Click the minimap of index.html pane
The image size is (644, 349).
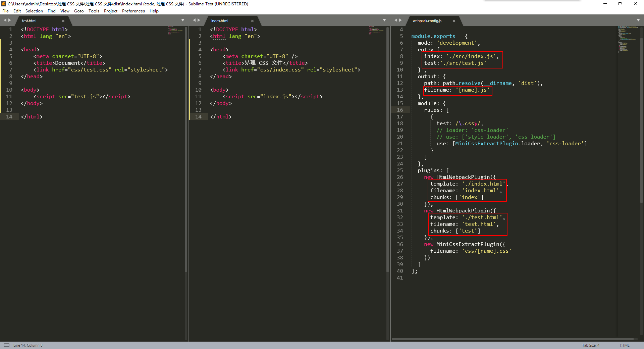click(x=377, y=31)
